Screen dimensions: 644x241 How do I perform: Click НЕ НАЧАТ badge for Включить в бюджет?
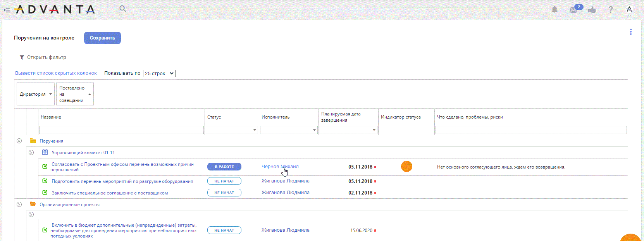coord(224,230)
